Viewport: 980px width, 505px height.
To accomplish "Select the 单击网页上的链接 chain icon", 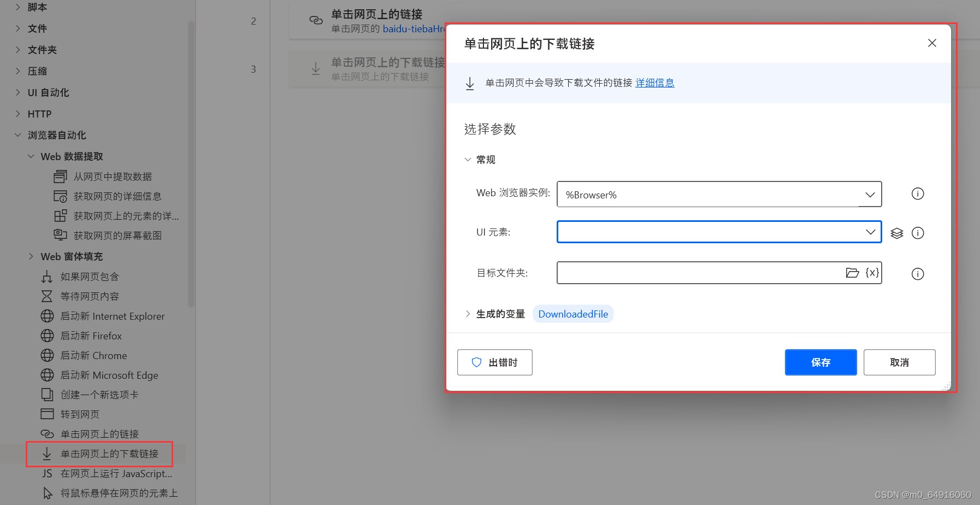I will click(48, 433).
